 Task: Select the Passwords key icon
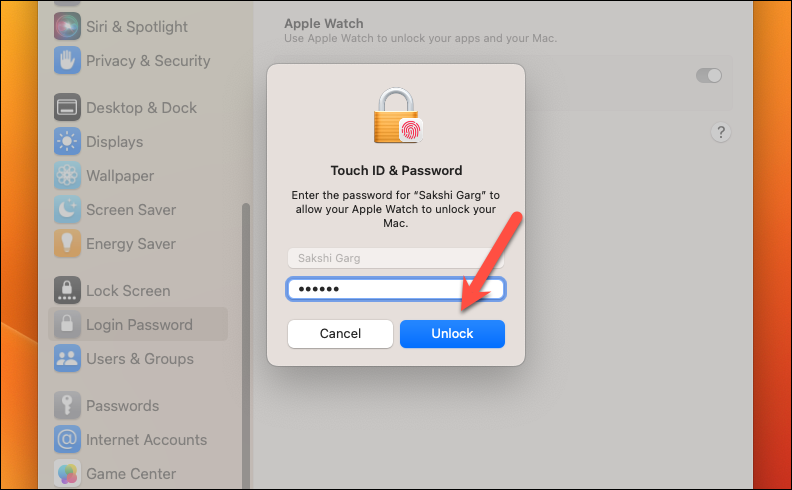[x=67, y=405]
